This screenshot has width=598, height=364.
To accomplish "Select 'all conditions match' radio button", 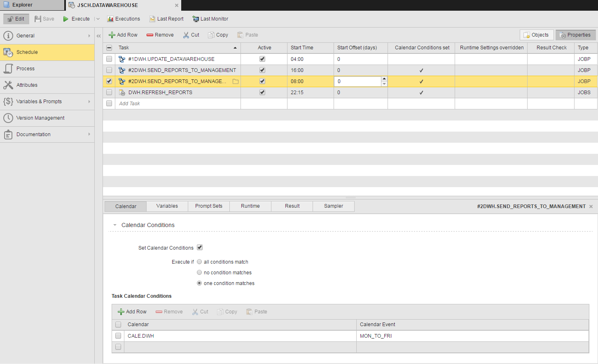I will [199, 262].
